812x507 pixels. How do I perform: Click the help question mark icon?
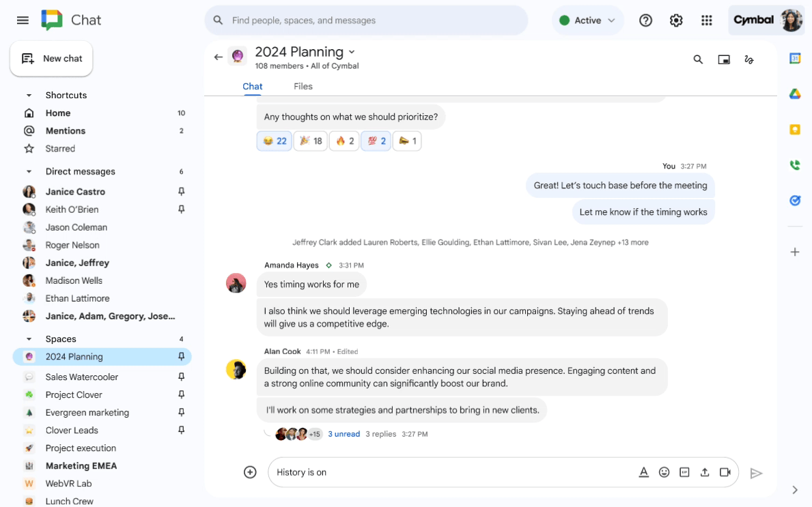tap(645, 20)
